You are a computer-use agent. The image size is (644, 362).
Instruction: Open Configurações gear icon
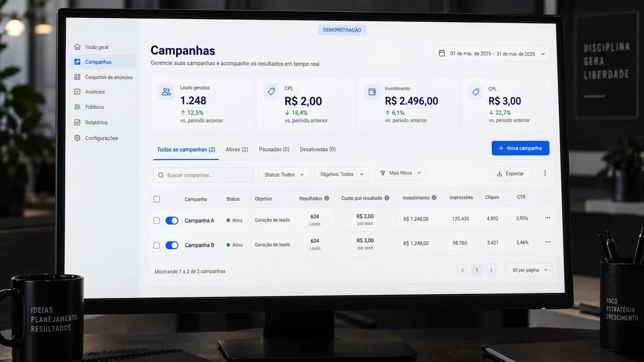77,138
